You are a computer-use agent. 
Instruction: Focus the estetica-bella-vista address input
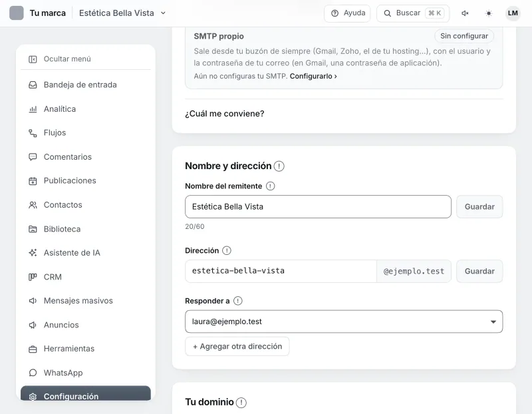(281, 271)
